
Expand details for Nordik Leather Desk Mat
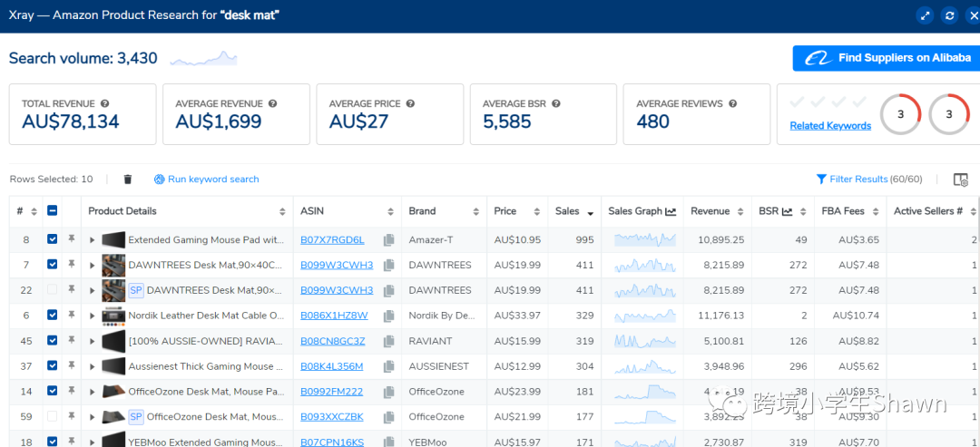93,316
